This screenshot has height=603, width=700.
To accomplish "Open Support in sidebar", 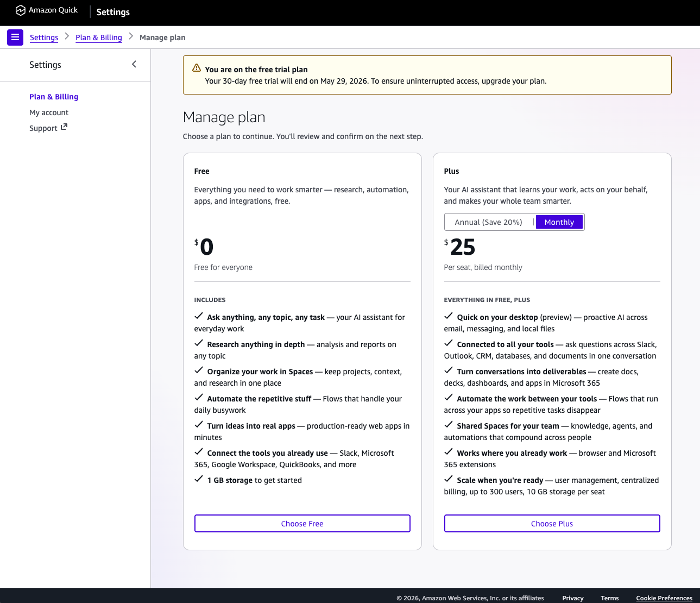I will 43,128.
